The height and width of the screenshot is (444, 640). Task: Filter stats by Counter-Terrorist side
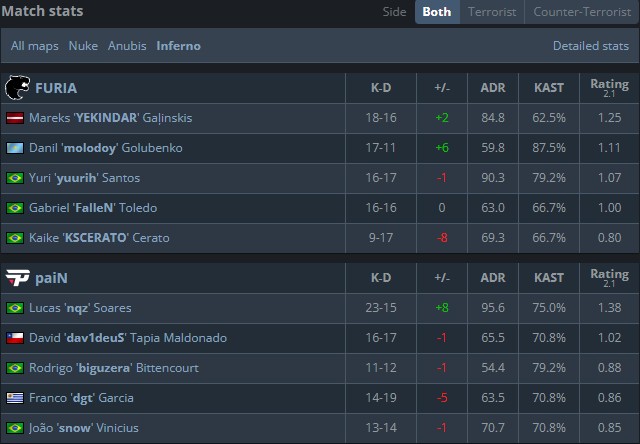581,12
